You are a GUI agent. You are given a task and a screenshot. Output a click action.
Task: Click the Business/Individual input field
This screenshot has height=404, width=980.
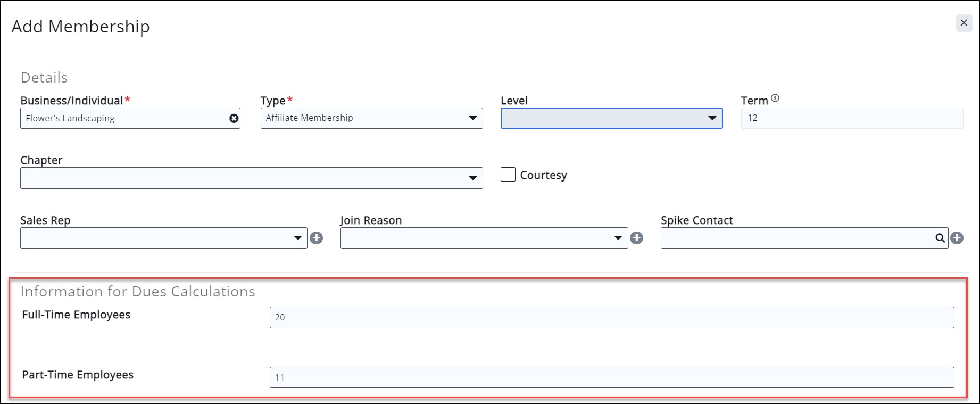pos(122,118)
